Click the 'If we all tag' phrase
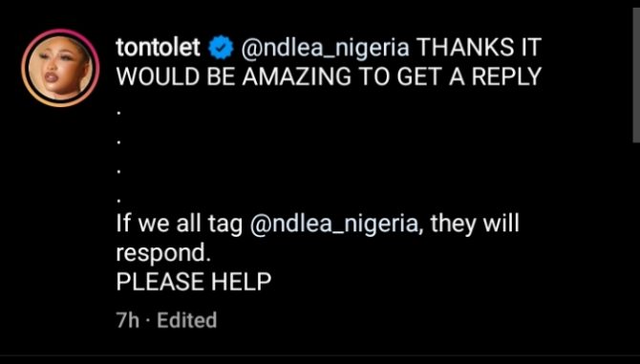Viewport: 640px width, 364px height. click(180, 224)
